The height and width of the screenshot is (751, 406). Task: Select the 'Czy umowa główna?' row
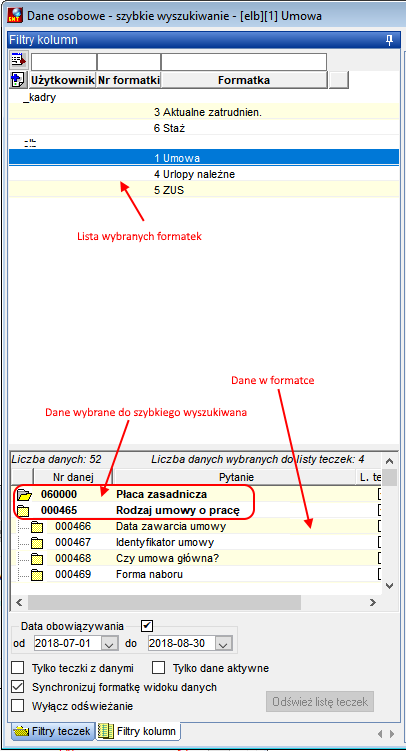[196, 558]
